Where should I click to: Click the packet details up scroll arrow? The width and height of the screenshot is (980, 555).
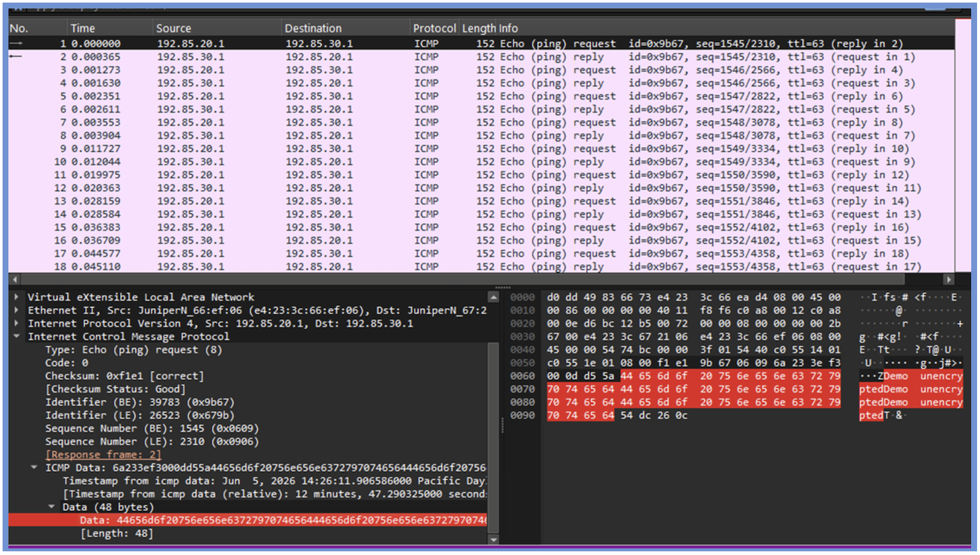point(493,297)
